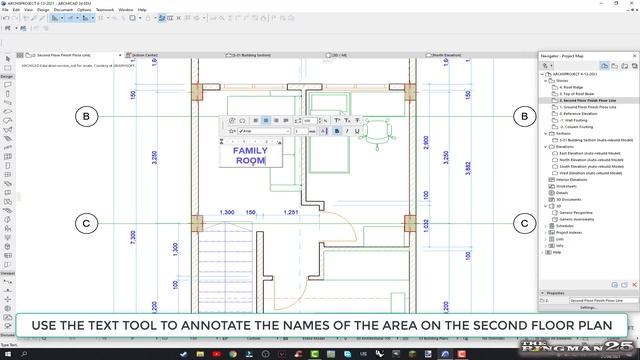Open the Arial font dropdown
The image size is (640, 360).
264,131
